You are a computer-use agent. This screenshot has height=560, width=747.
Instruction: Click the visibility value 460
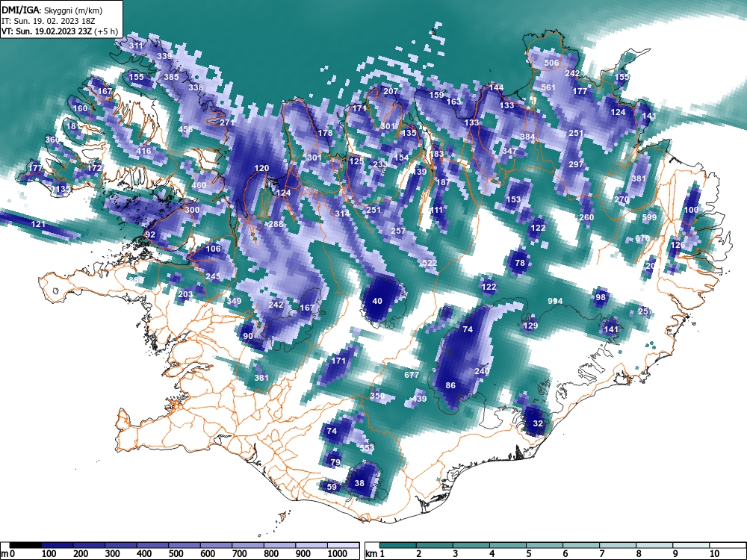(199, 186)
